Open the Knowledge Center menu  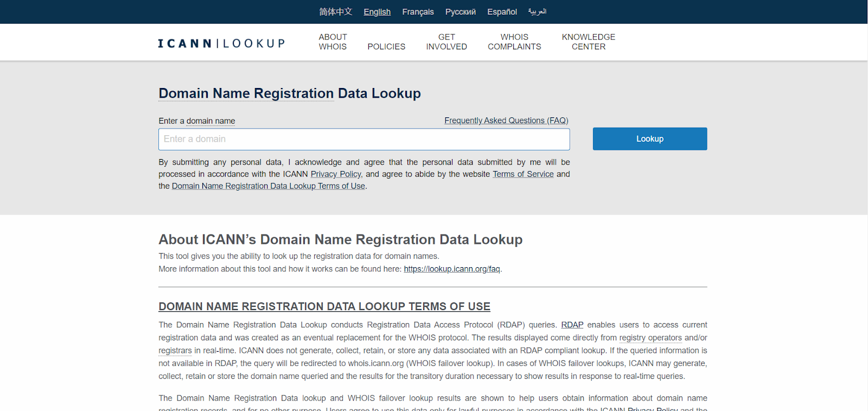point(589,42)
